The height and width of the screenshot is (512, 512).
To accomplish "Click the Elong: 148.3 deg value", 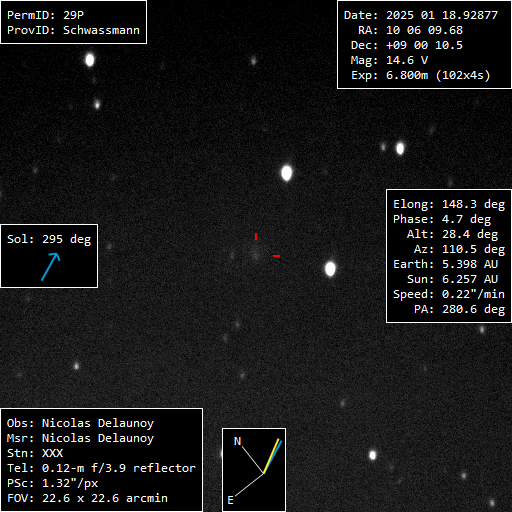I will [449, 204].
